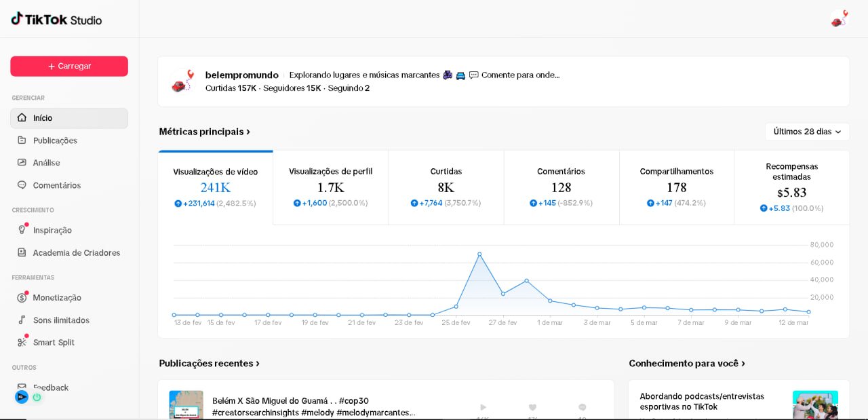
Task: Open Métricas principais section link
Action: click(204, 132)
